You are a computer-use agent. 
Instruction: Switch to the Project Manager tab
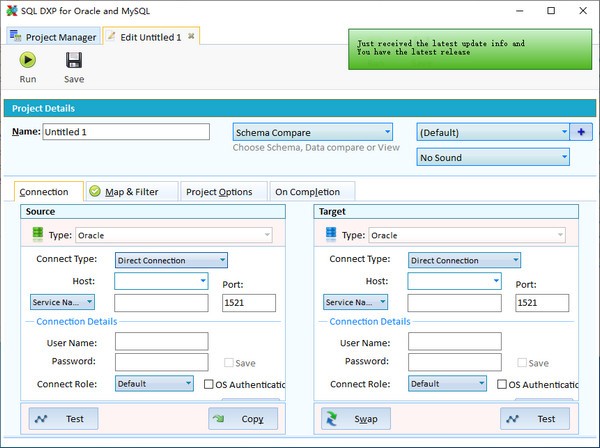tap(52, 37)
